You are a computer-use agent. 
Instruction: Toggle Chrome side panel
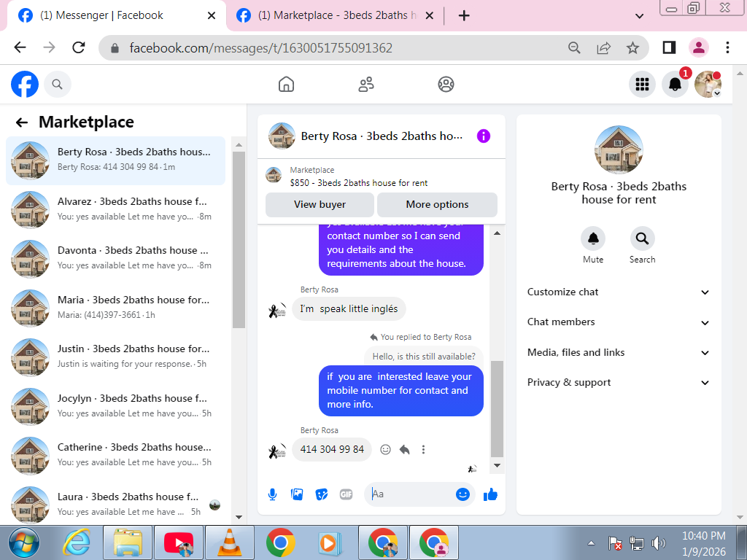(670, 47)
